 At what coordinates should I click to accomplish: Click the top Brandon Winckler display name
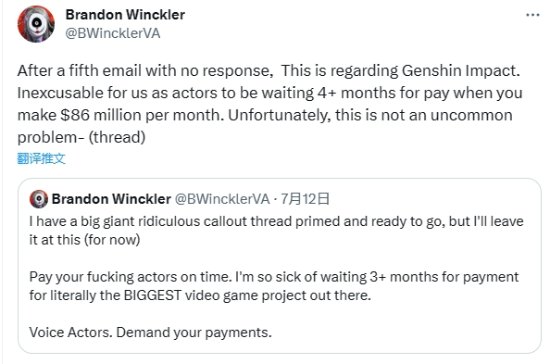pos(125,15)
